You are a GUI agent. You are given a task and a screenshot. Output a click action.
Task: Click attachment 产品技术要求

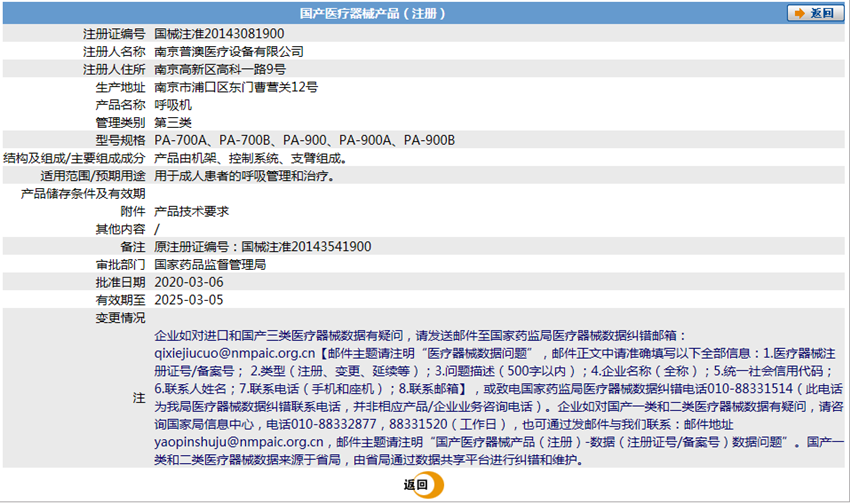pyautogui.click(x=191, y=211)
